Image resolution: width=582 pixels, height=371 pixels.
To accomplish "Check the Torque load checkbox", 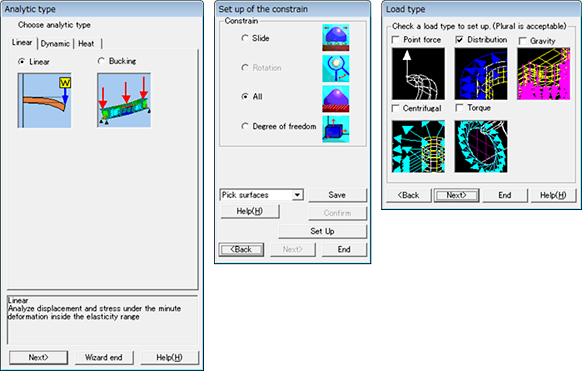I will (459, 108).
